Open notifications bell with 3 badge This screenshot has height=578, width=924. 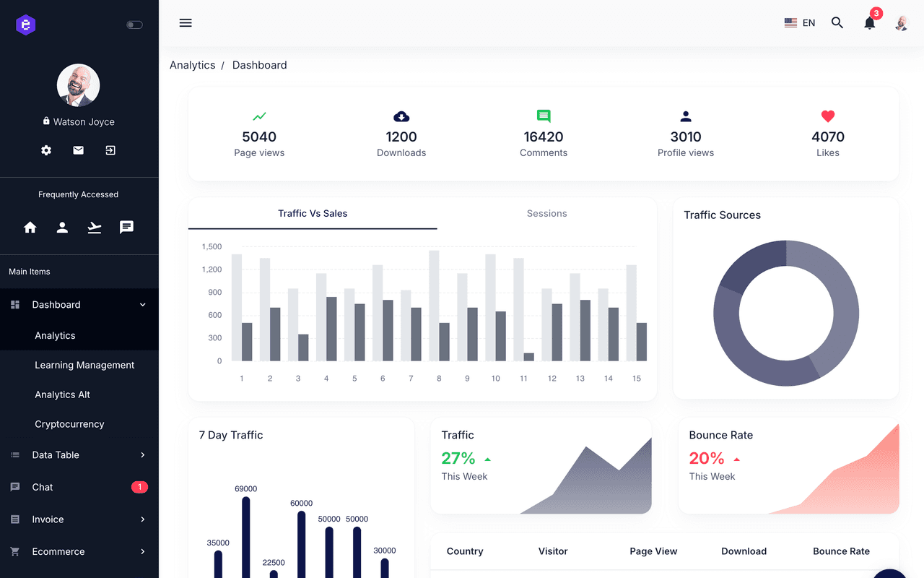pos(871,22)
